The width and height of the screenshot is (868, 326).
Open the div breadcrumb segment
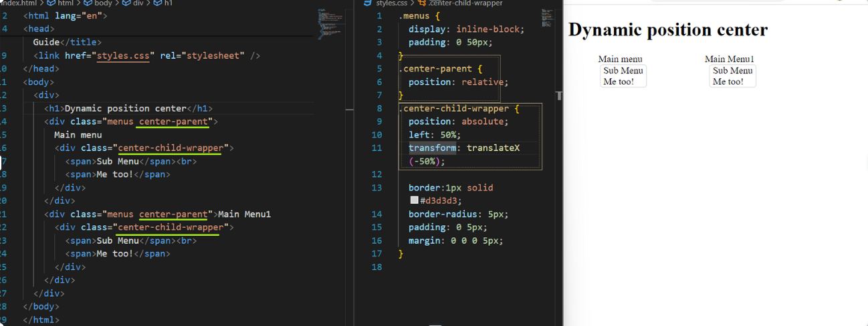[x=132, y=3]
